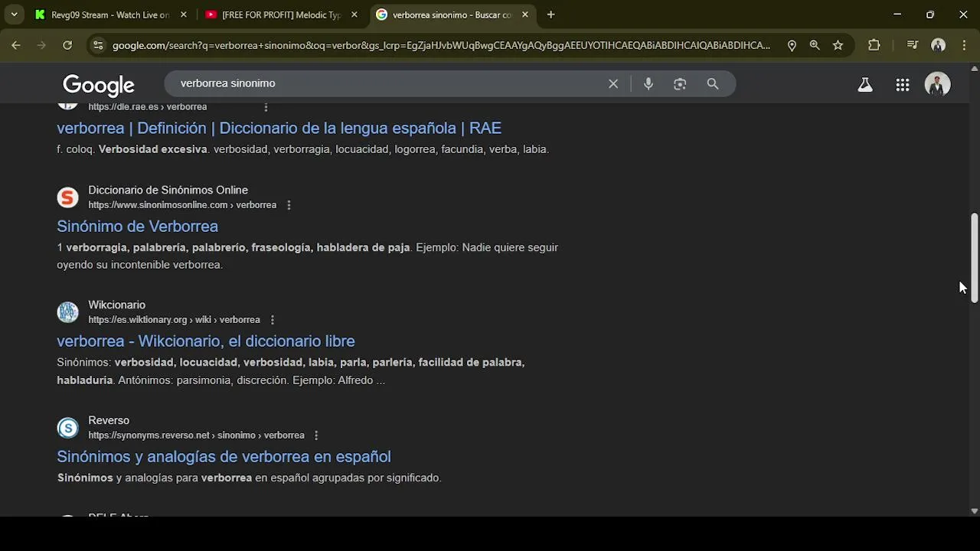The height and width of the screenshot is (551, 980).
Task: Click 'Diccionario de Sinónimos Online' site name
Action: click(168, 190)
